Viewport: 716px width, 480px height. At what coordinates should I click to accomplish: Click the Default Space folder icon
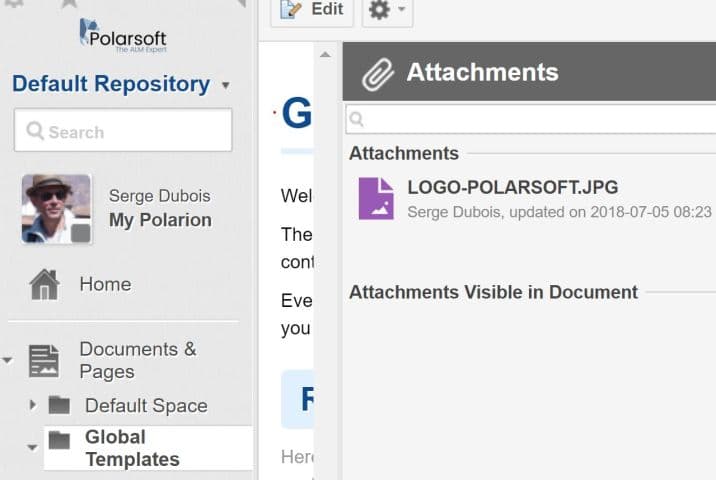(60, 405)
